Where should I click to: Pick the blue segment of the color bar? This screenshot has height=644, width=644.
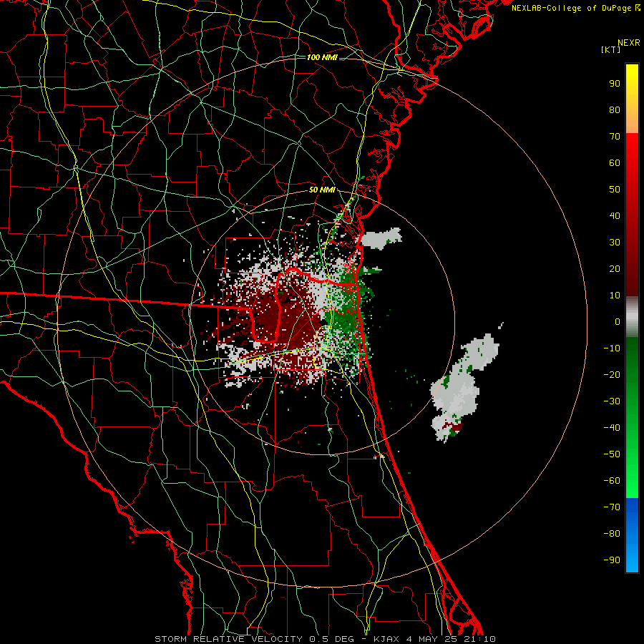coord(632,535)
